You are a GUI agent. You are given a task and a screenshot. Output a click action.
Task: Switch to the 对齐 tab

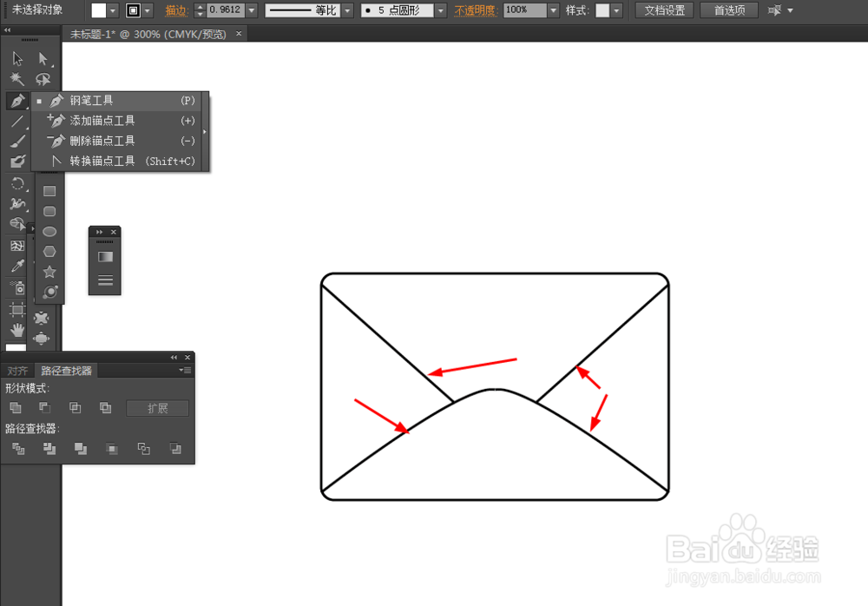(17, 371)
